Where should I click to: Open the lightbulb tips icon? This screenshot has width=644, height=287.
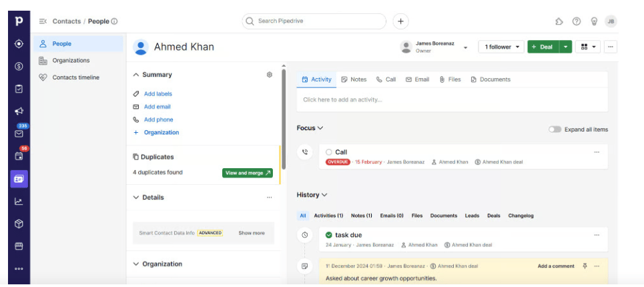click(x=594, y=21)
